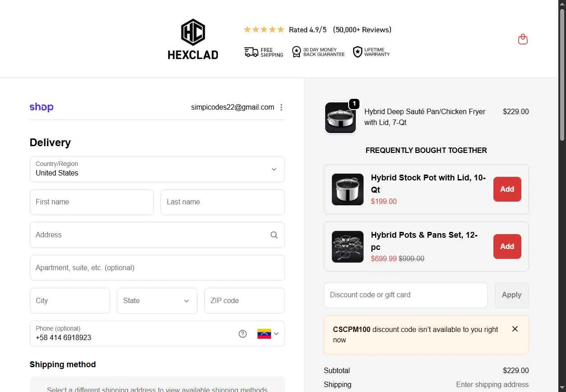Click the HexClad logo
Screen dimensions: 566x392
point(193,39)
